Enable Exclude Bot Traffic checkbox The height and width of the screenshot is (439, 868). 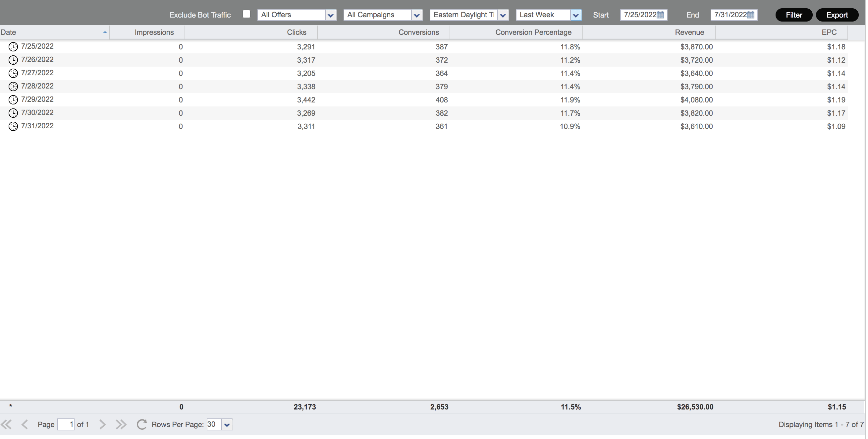point(247,14)
